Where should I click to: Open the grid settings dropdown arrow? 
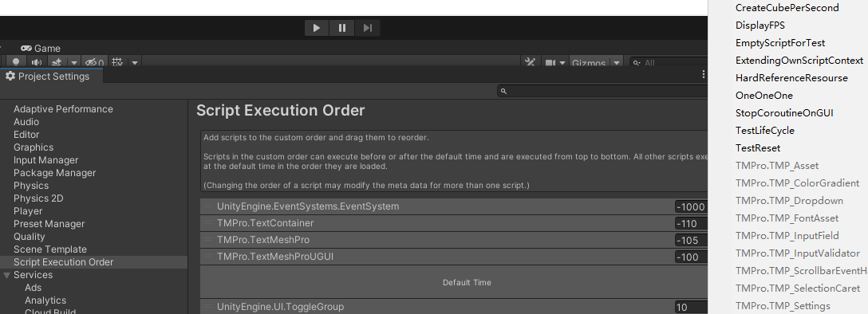tap(134, 63)
